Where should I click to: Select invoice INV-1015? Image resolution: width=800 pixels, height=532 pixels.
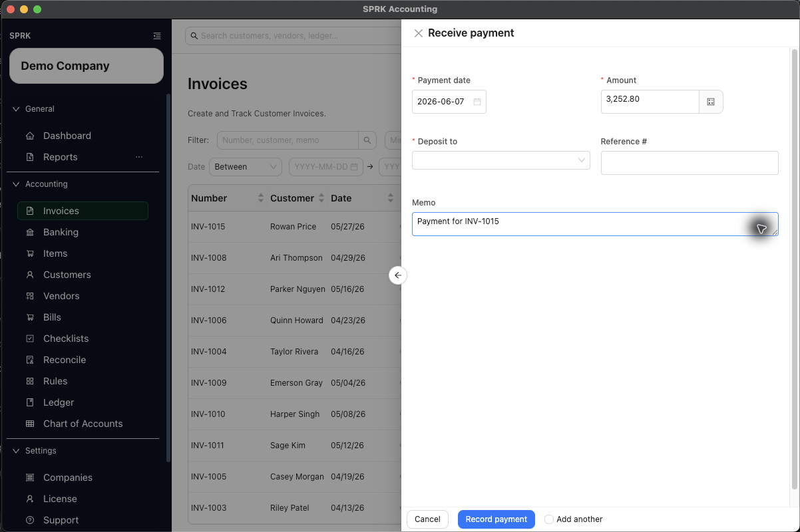pos(208,227)
